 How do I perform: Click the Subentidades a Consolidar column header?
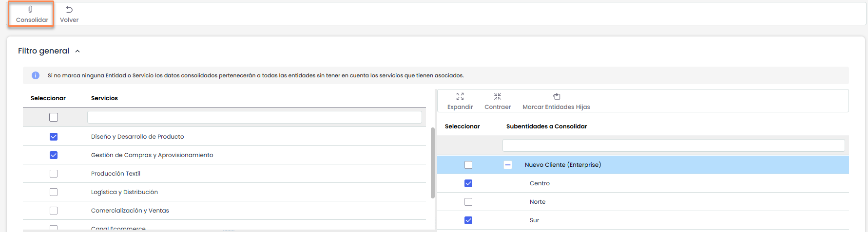tap(546, 126)
